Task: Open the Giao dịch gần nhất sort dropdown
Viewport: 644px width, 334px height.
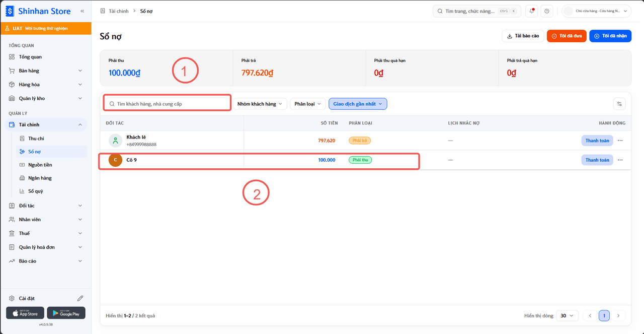Action: pyautogui.click(x=358, y=104)
